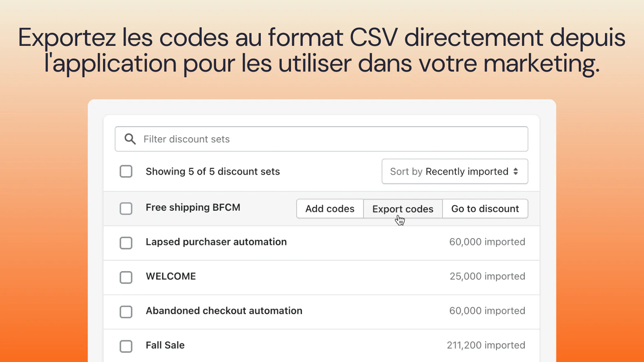The height and width of the screenshot is (362, 644).
Task: Check the Free shipping BFCM checkbox
Action: pos(126,208)
